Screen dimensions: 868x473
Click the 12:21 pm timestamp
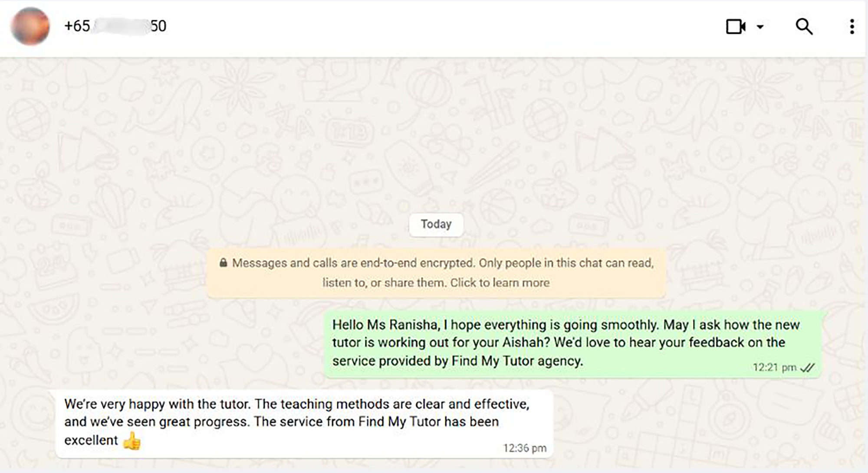[774, 368]
